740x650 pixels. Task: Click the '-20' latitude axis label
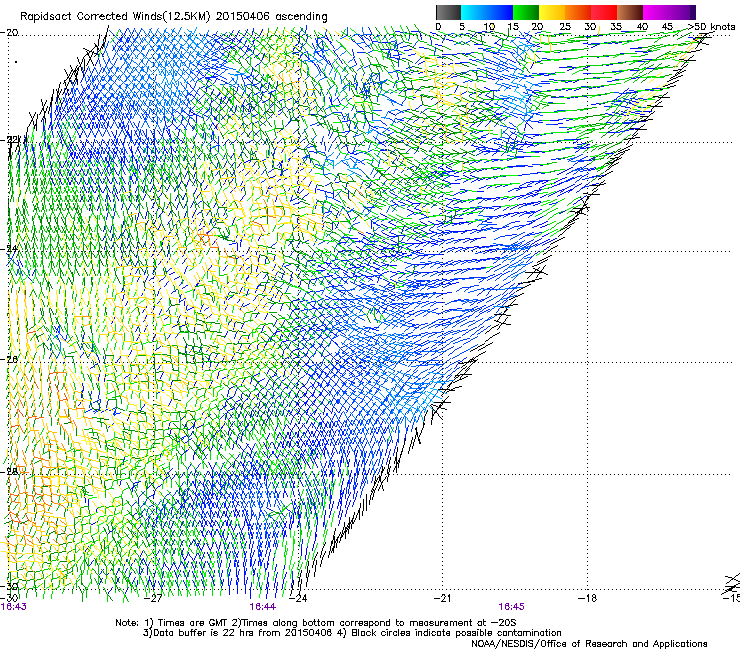click(9, 33)
